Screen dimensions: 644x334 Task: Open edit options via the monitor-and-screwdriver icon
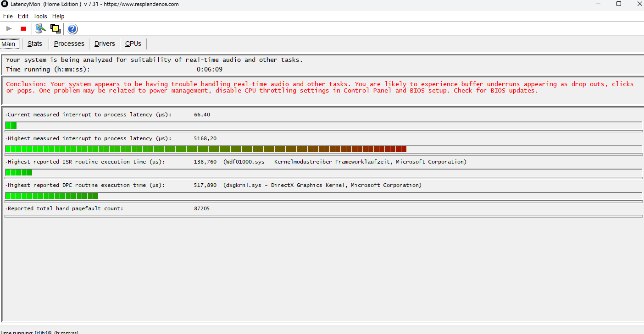click(40, 28)
